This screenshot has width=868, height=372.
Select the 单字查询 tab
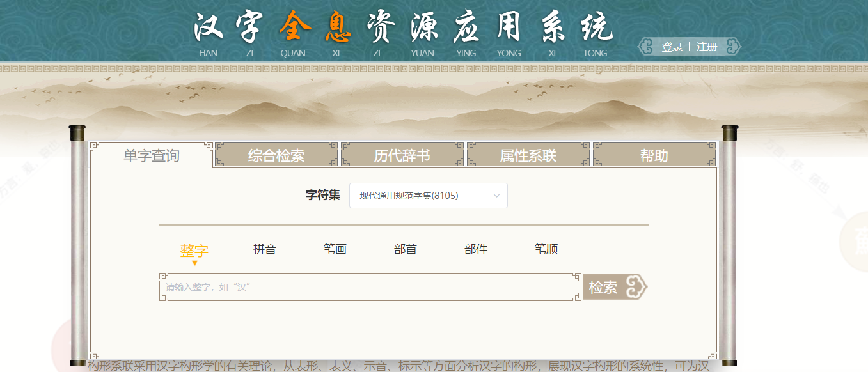[x=152, y=155]
